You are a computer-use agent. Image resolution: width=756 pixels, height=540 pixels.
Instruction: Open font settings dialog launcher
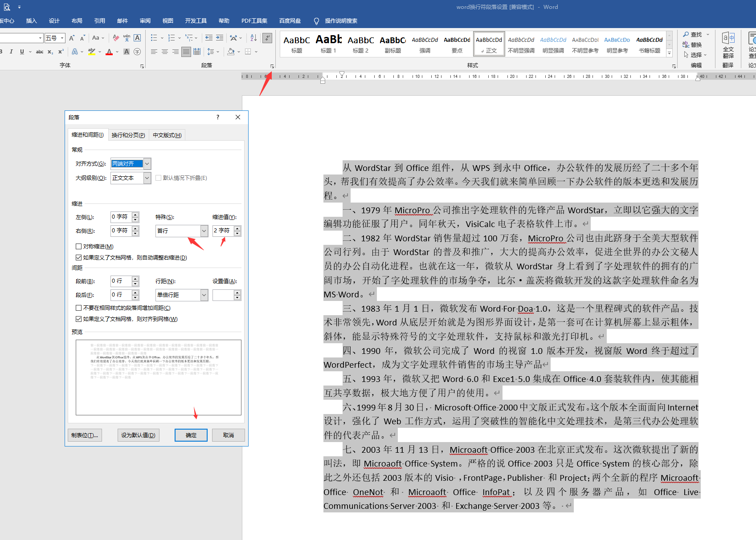tap(142, 66)
